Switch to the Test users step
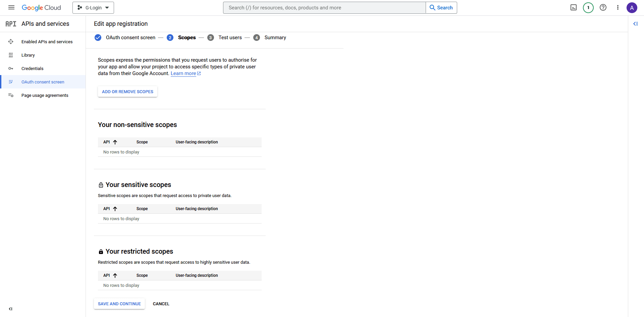The width and height of the screenshot is (644, 317). (x=230, y=38)
